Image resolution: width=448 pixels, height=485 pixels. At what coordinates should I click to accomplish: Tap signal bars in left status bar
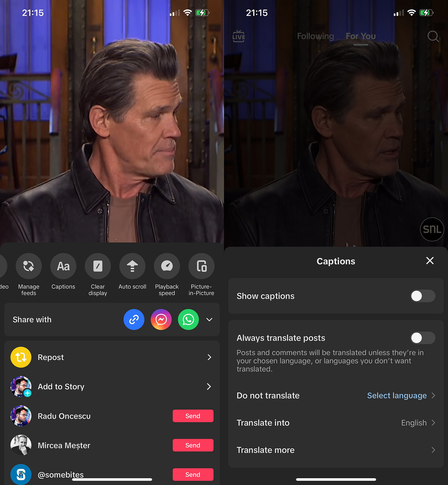(175, 13)
